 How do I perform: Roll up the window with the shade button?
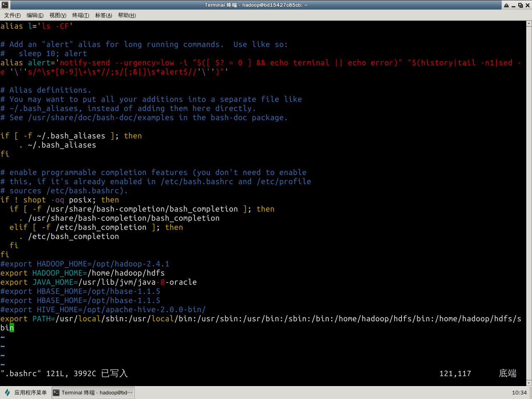506,5
